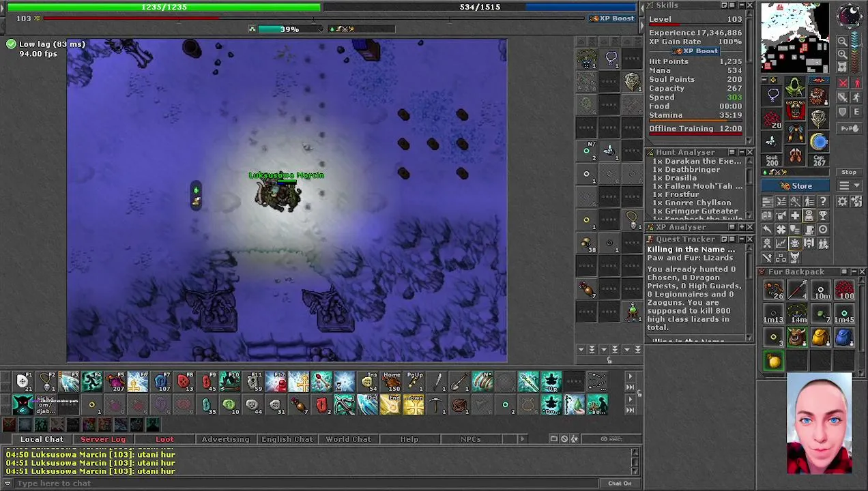Image resolution: width=868 pixels, height=491 pixels.
Task: Zoom in the minimap
Action: click(843, 54)
